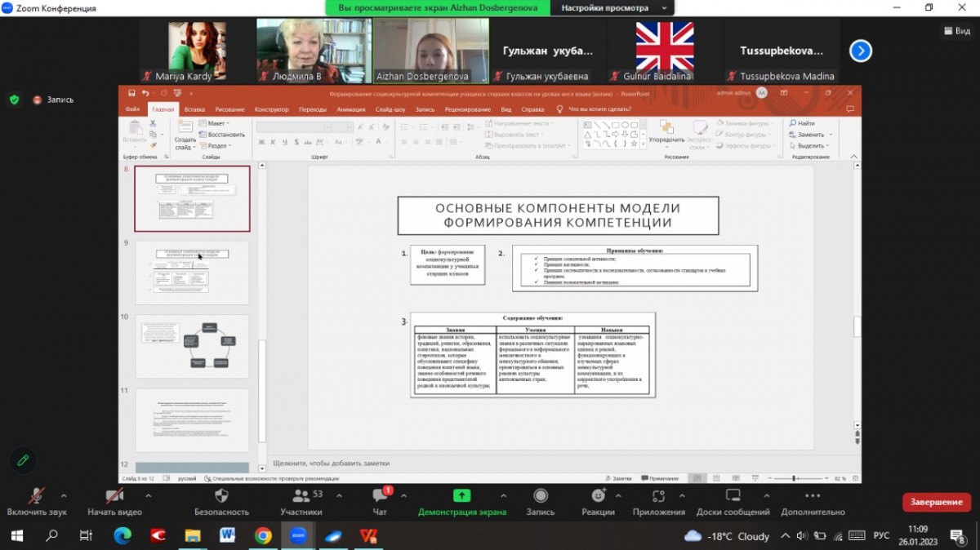Show next participants with blue arrow
Screen dimensions: 980x550
tap(860, 51)
